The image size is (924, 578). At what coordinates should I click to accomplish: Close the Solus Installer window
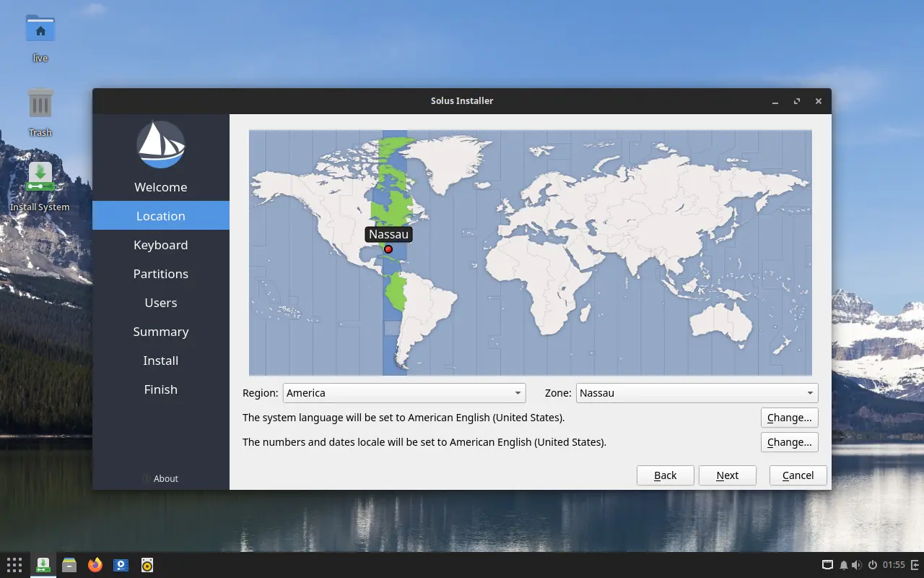tap(819, 101)
